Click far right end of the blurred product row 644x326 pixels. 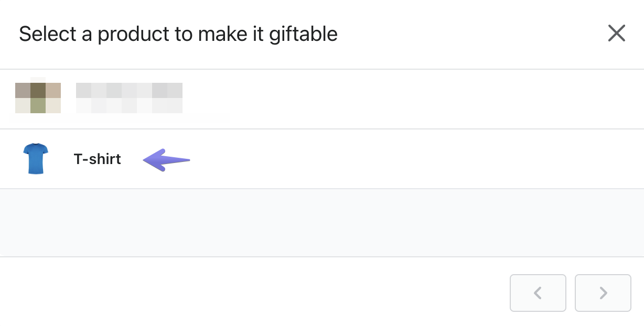(624, 99)
